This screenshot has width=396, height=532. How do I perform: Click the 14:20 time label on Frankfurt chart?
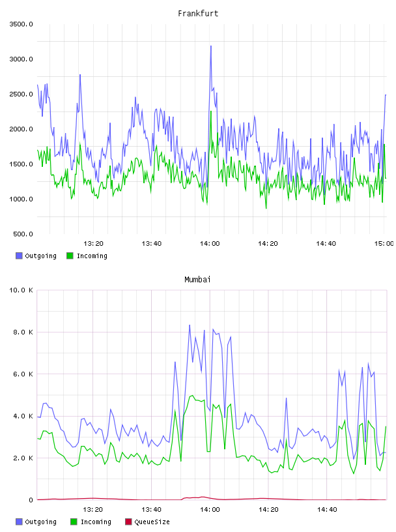pos(268,244)
